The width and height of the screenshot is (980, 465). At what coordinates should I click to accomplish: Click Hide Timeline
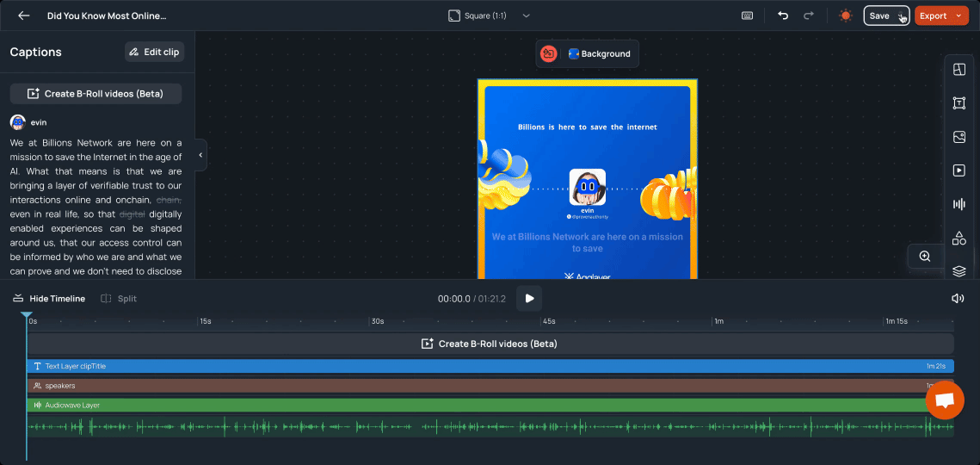49,299
